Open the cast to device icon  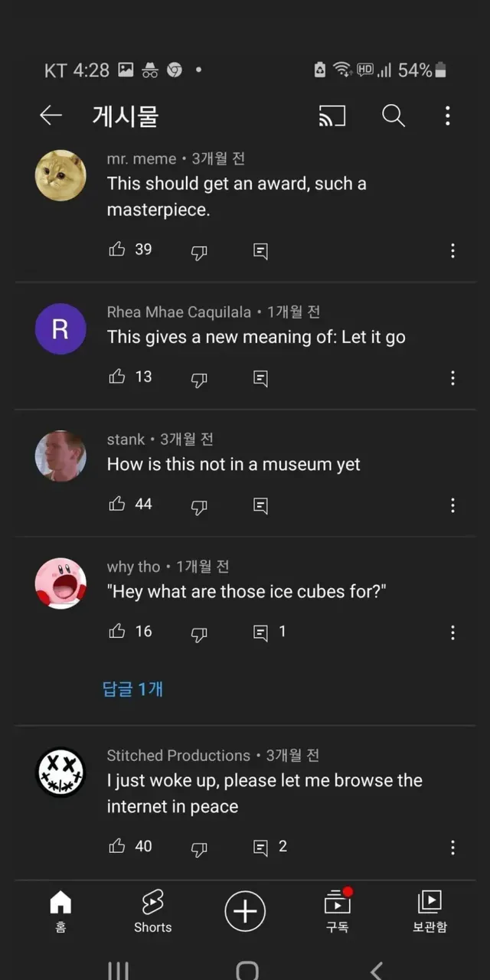(x=332, y=116)
